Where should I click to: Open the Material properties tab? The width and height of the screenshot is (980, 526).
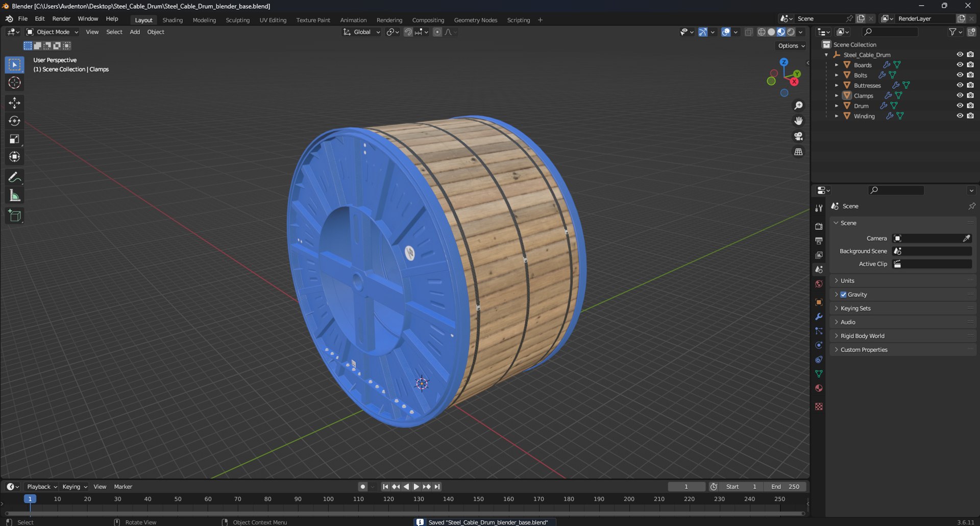(819, 388)
